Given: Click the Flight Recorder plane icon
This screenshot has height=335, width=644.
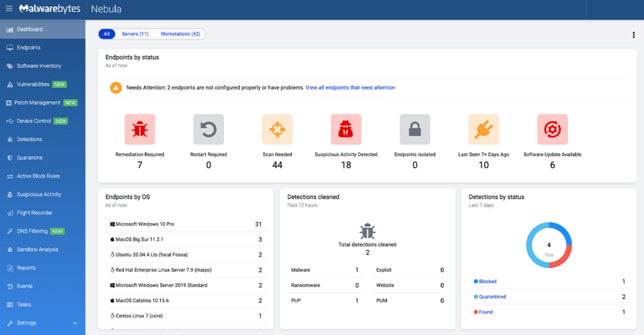Looking at the screenshot, I should coord(10,213).
